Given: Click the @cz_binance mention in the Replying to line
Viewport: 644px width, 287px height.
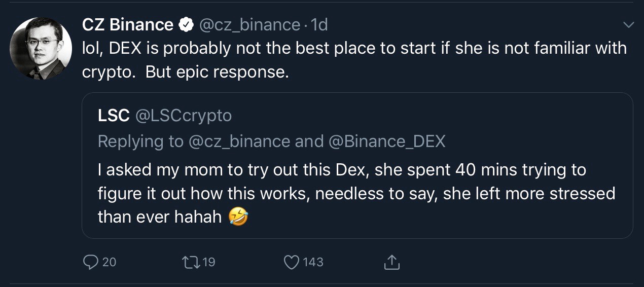Looking at the screenshot, I should tap(239, 141).
